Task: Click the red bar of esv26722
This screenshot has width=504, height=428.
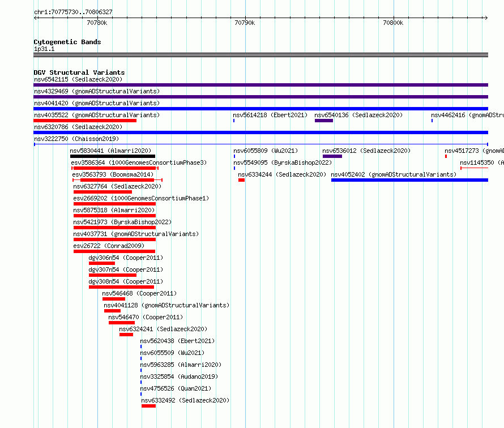Action: click(114, 251)
